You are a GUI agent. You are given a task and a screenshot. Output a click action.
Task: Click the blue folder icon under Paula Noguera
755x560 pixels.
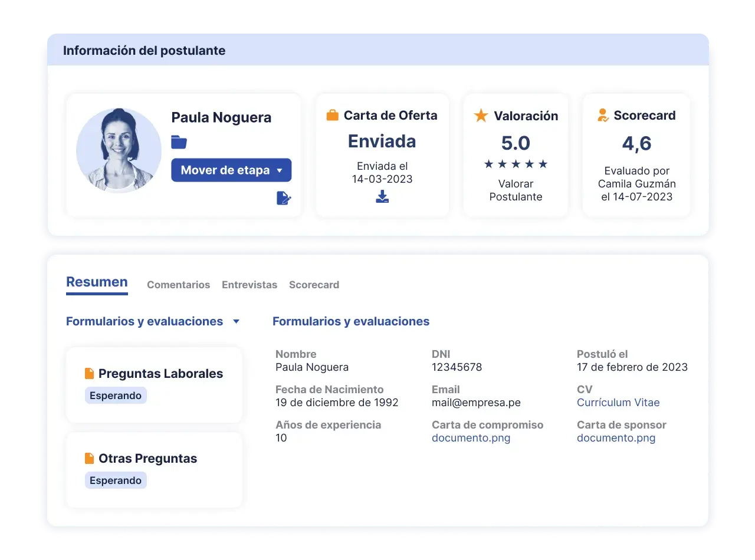pyautogui.click(x=179, y=142)
